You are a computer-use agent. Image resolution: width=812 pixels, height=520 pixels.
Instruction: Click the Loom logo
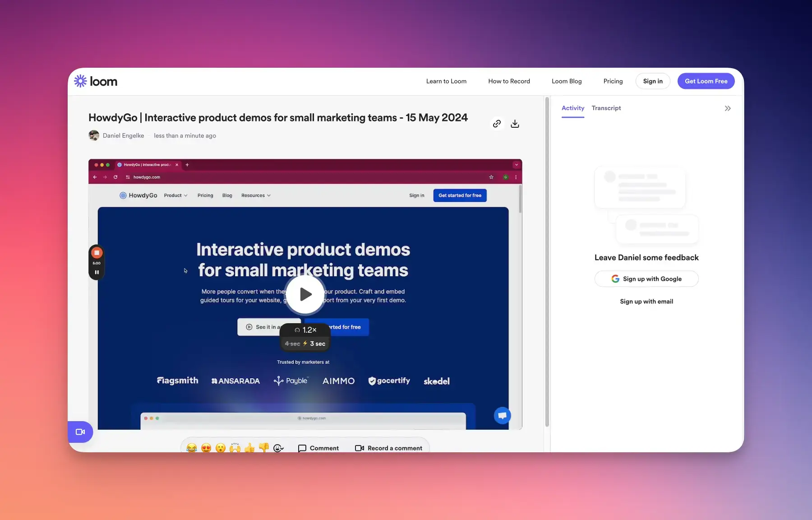96,81
